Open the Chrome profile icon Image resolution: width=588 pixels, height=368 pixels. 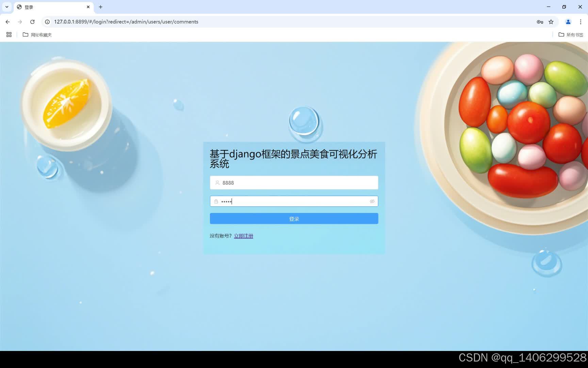[x=568, y=21]
